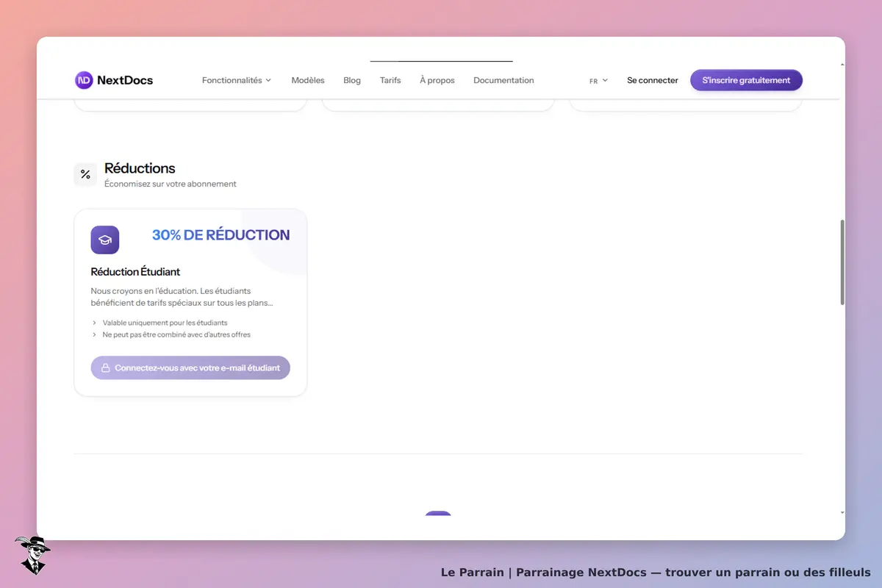
Task: Click the 'Réductions' section heading
Action: [140, 168]
